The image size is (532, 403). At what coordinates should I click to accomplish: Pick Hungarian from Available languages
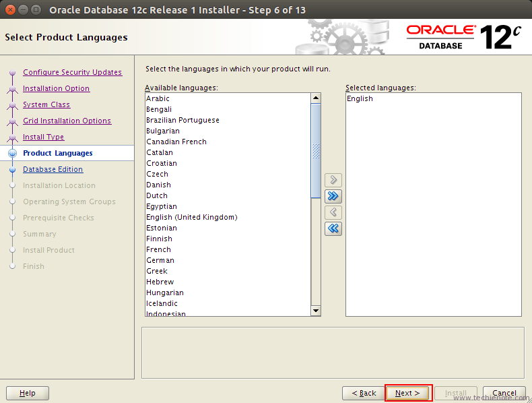pyautogui.click(x=228, y=292)
